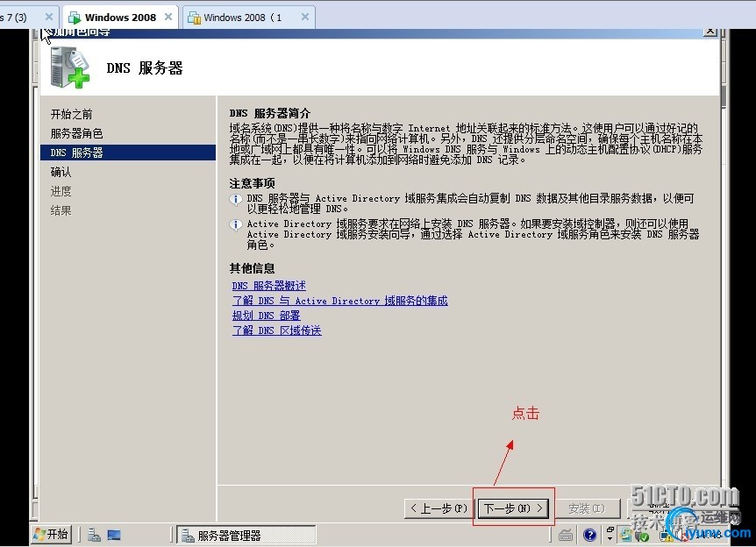The width and height of the screenshot is (756, 547).
Task: Click second info icon under 注意事项
Action: click(236, 224)
